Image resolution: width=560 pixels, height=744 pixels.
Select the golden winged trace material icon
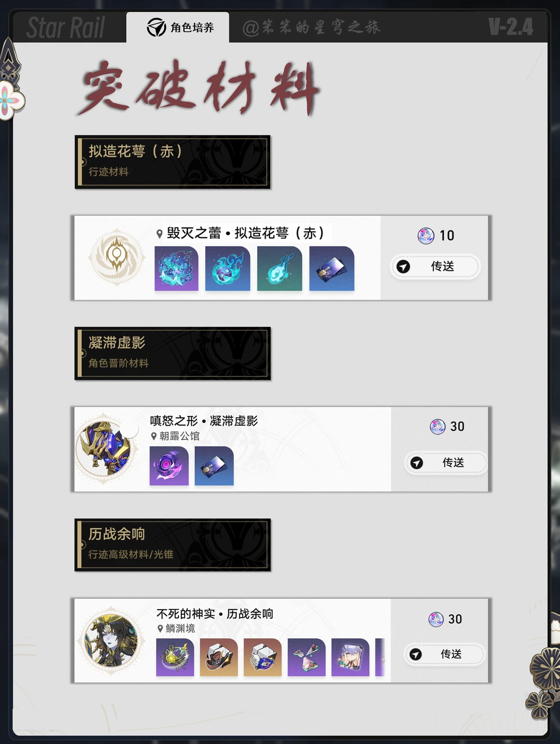(x=175, y=657)
